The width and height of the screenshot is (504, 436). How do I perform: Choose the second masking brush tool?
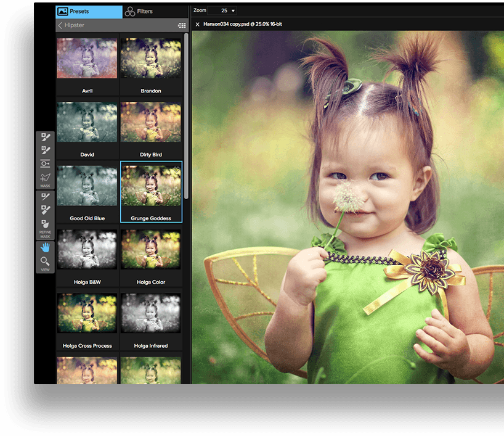[45, 150]
